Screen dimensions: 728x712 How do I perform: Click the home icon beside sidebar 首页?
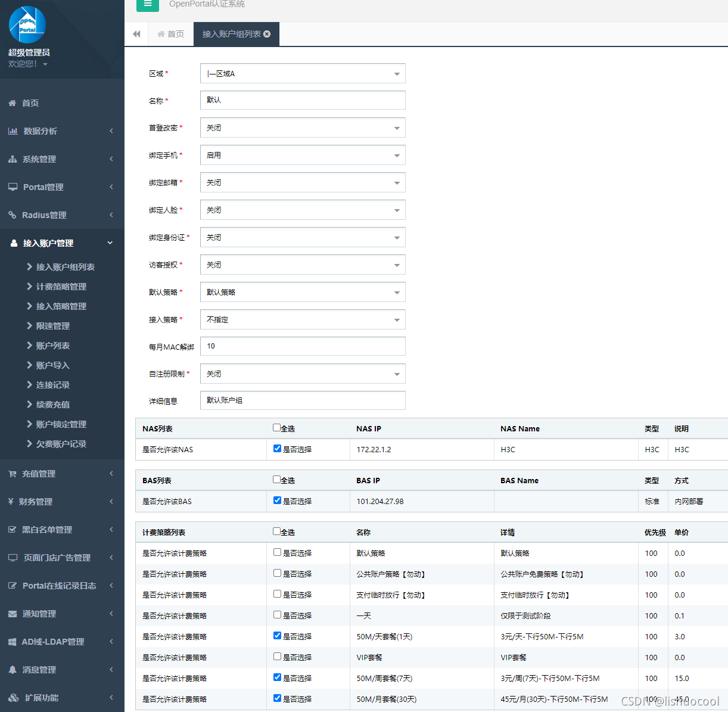click(x=13, y=103)
